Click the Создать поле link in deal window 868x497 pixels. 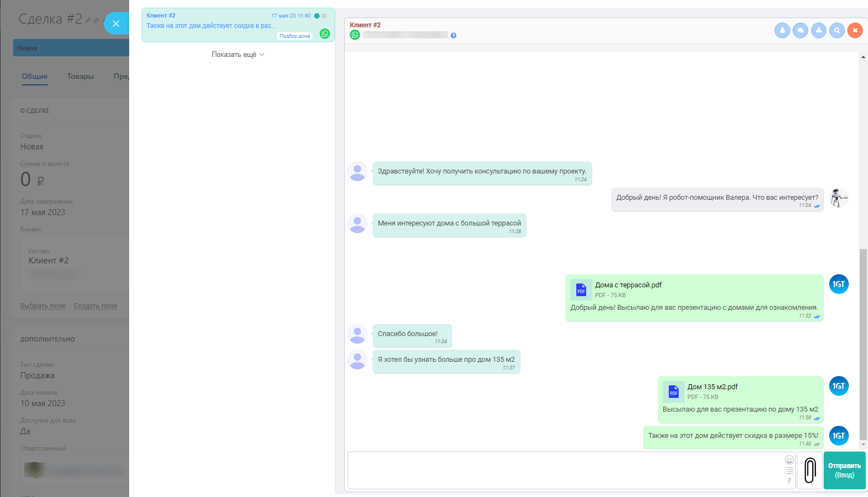pos(95,306)
